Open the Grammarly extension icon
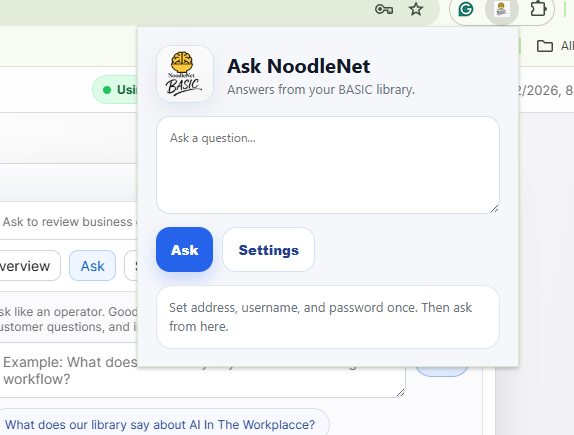Image resolution: width=574 pixels, height=435 pixels. (x=466, y=9)
